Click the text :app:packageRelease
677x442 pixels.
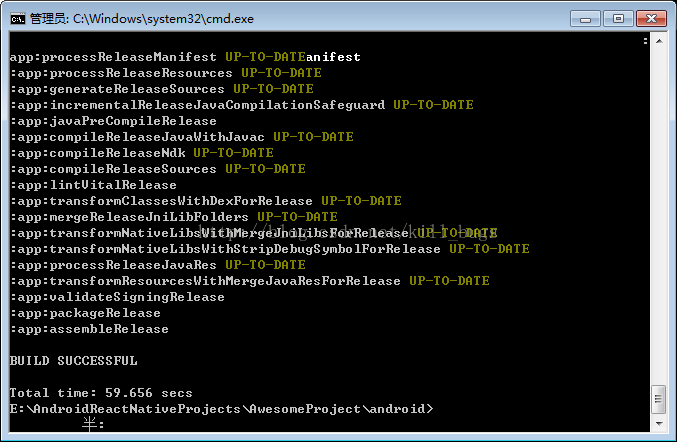(x=85, y=313)
